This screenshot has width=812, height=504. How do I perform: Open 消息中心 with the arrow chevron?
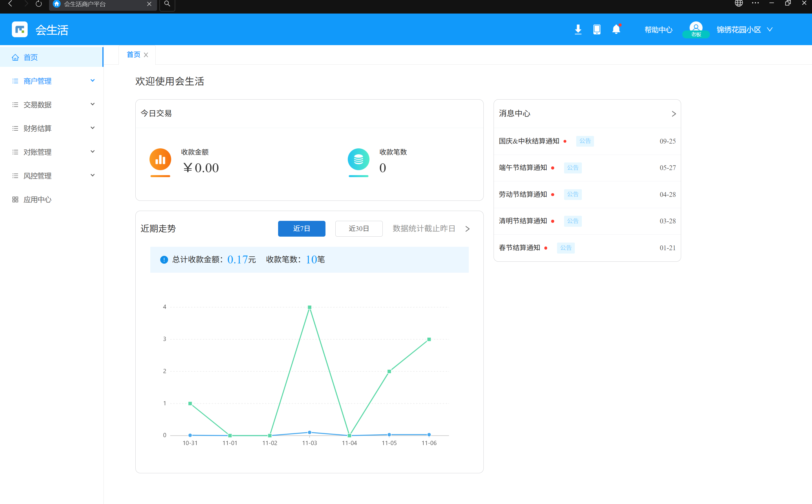(x=673, y=114)
